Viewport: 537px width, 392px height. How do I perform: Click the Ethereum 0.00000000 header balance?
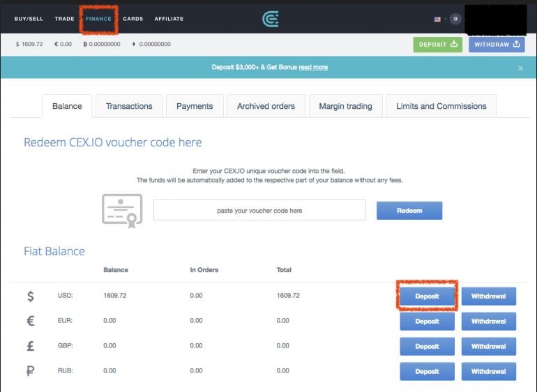point(151,44)
